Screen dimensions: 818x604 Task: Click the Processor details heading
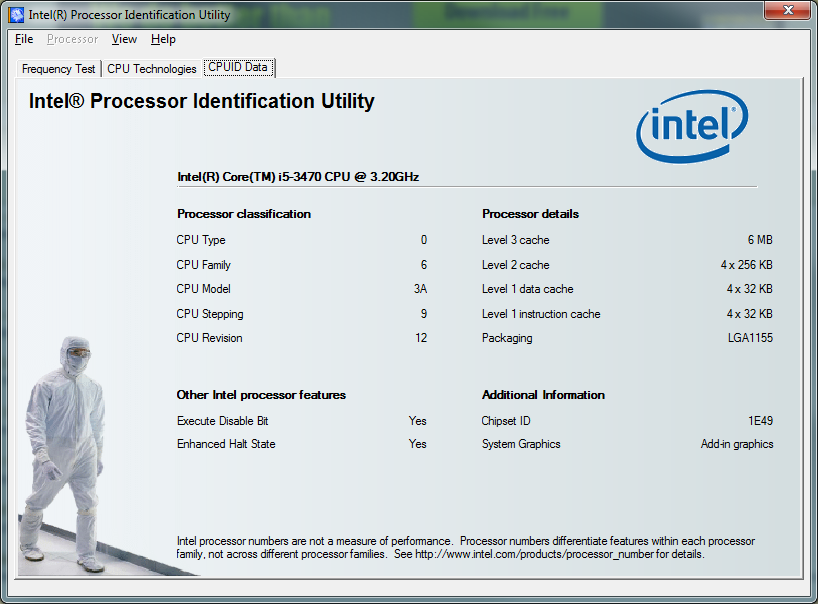point(531,214)
